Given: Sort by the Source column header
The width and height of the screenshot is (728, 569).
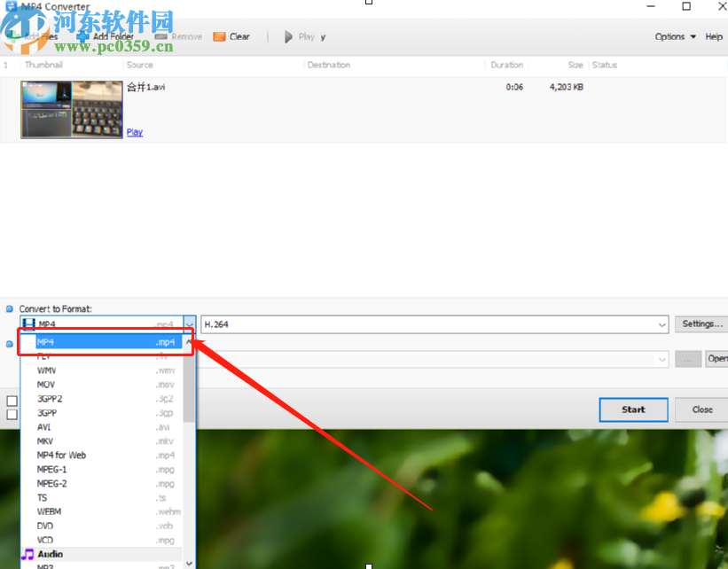Looking at the screenshot, I should tap(140, 65).
